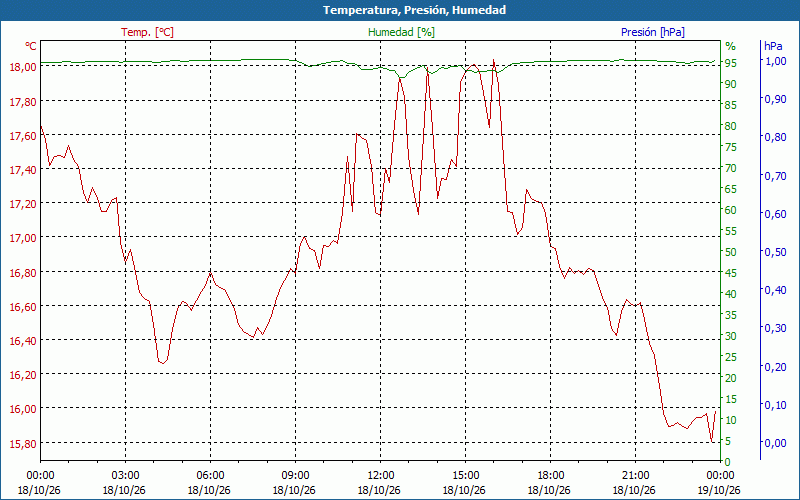800x500 pixels.
Task: Click the '16,00' temperature axis value
Action: click(x=23, y=409)
